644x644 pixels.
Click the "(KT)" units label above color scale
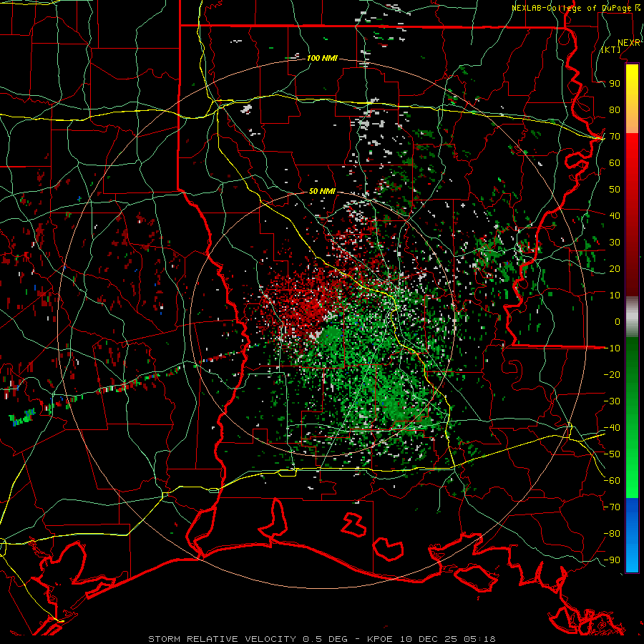click(611, 50)
